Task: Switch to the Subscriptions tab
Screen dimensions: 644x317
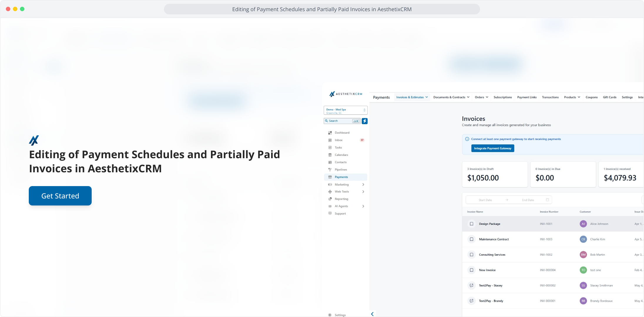Action: [502, 97]
